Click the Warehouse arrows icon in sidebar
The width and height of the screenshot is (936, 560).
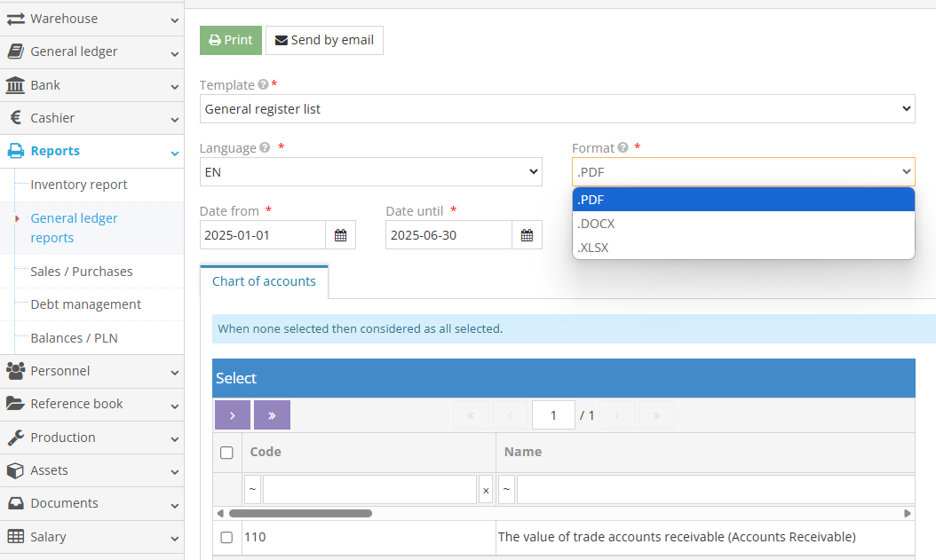coord(15,19)
